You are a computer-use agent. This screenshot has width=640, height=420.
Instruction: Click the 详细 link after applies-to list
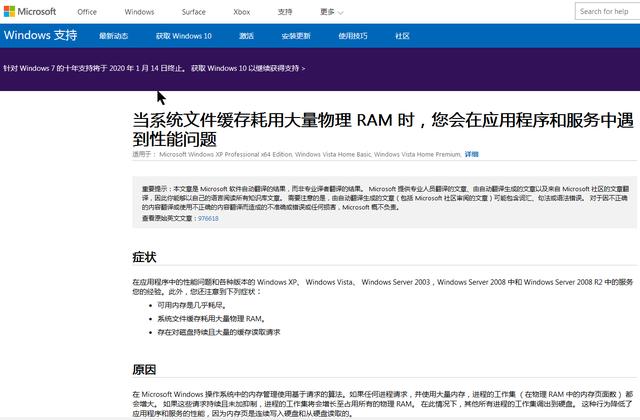(x=471, y=154)
